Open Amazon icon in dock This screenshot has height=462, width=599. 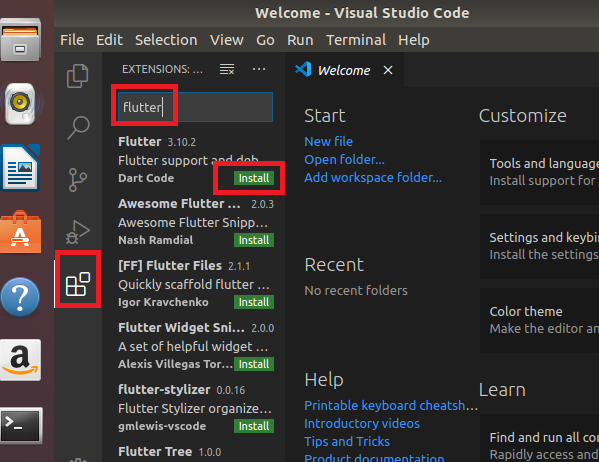point(21,360)
